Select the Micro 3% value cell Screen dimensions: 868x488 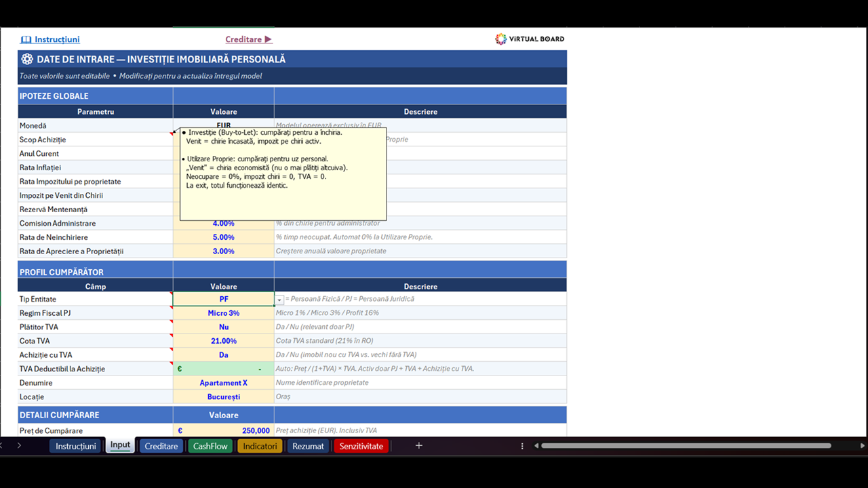[224, 313]
